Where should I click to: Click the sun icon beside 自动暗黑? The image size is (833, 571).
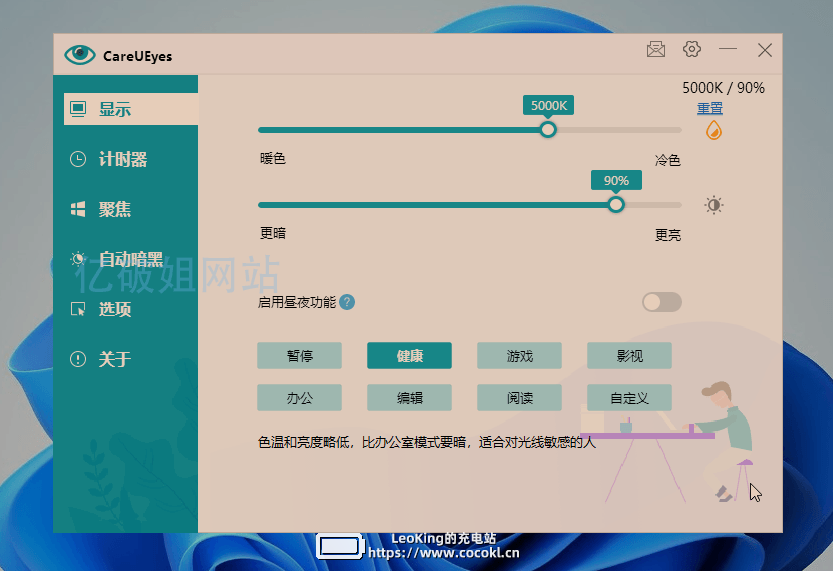(x=78, y=259)
